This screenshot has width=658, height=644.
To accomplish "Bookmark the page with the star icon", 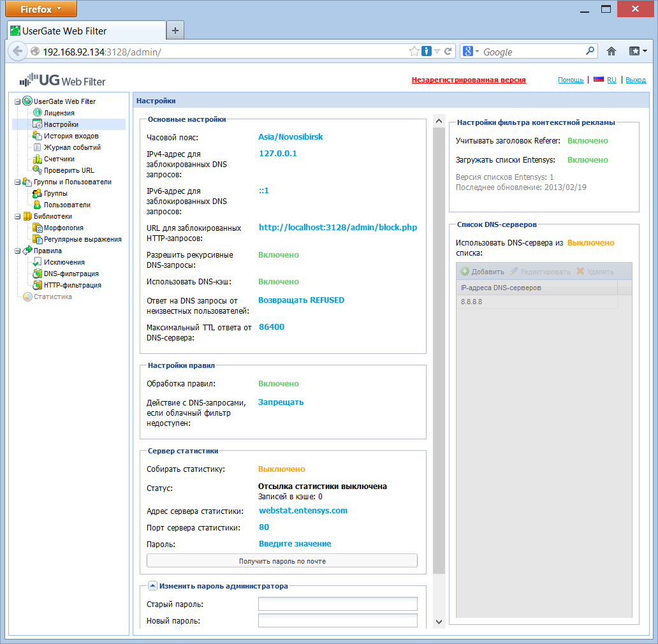I will pyautogui.click(x=414, y=51).
